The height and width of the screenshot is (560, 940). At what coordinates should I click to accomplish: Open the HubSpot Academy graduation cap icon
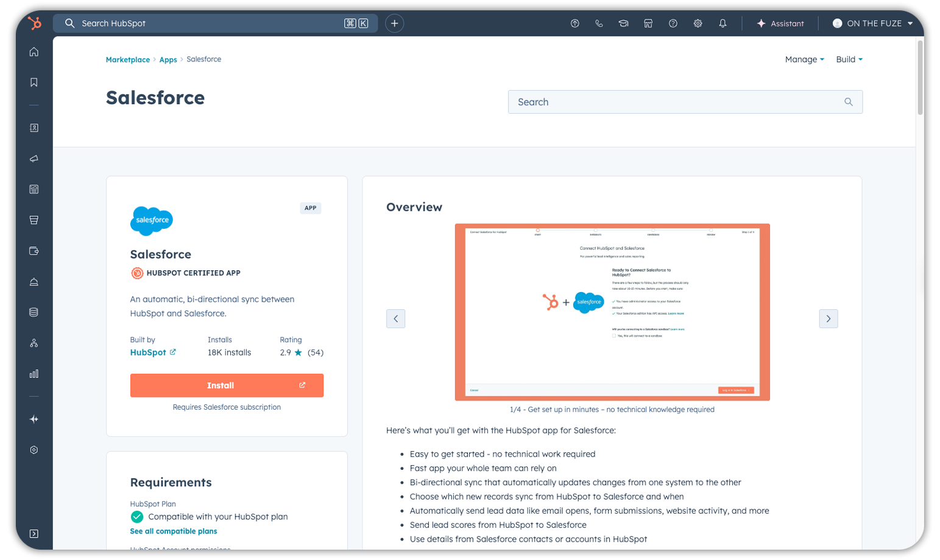tap(623, 23)
